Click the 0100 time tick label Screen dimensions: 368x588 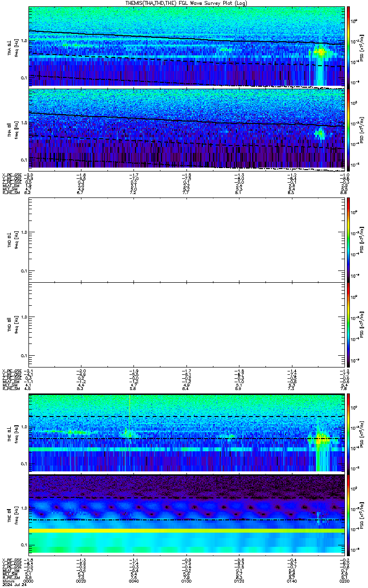pyautogui.click(x=186, y=581)
